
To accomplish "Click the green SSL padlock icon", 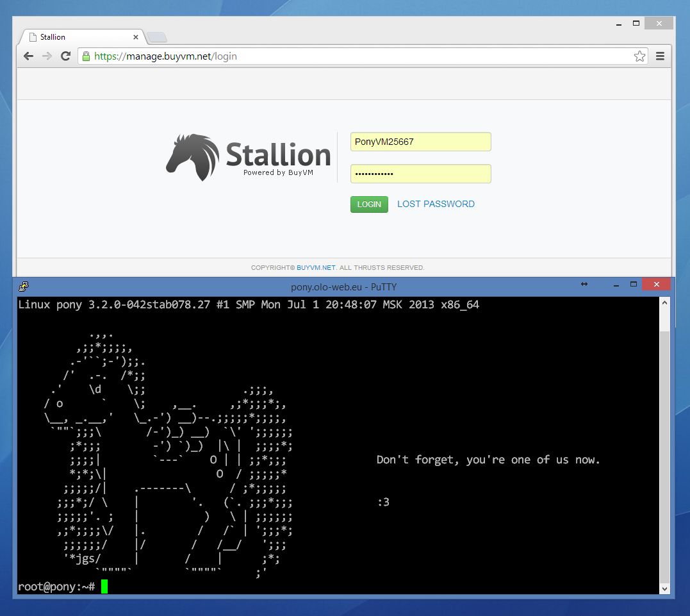I will 86,56.
